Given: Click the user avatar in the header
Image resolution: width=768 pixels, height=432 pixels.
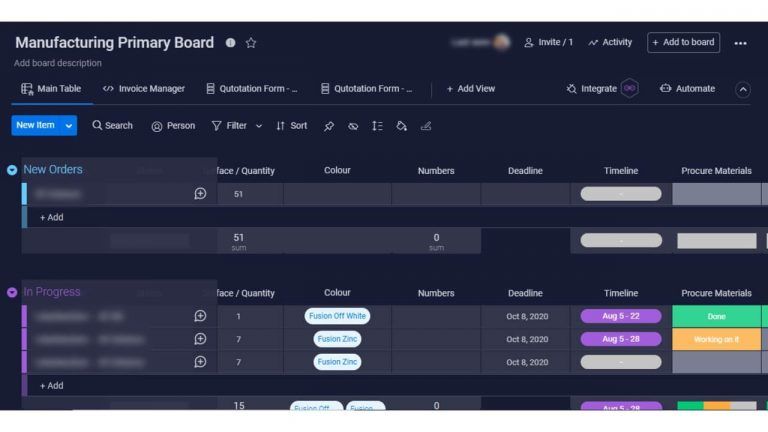Looking at the screenshot, I should [502, 42].
